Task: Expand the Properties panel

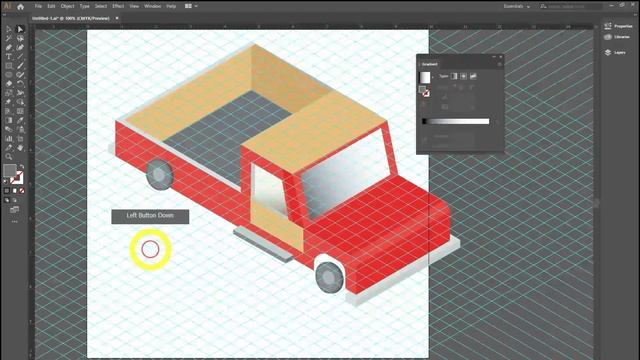Action: click(618, 26)
